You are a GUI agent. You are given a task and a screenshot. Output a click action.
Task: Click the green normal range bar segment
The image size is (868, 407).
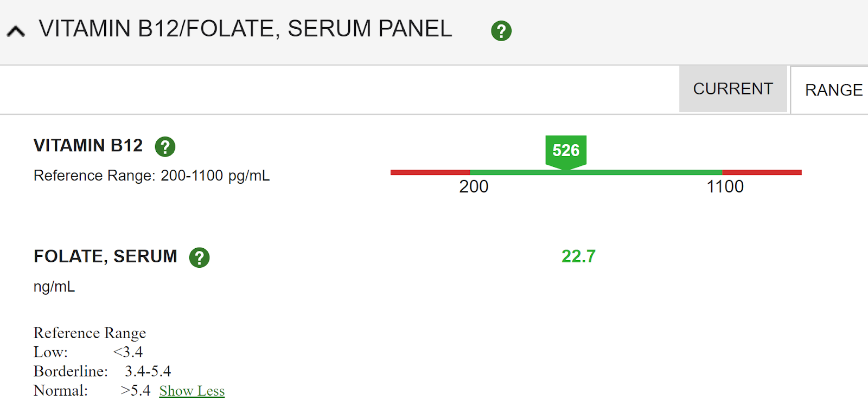[596, 172]
